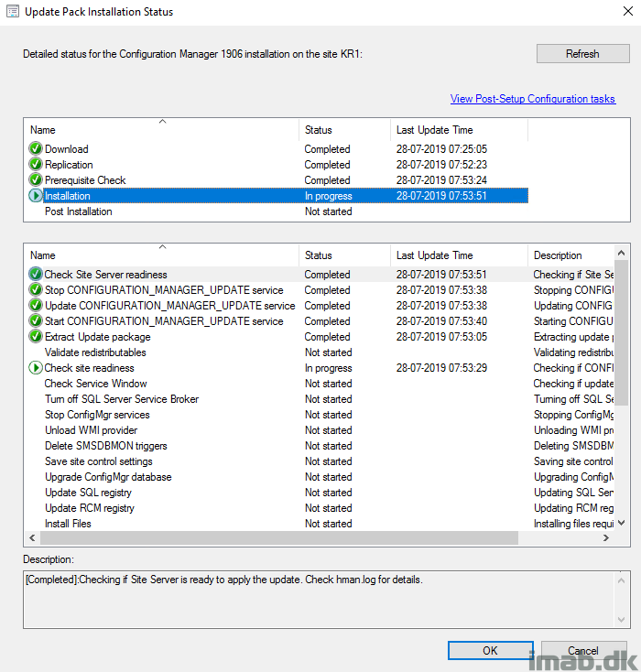Click the in-progress icon beside Check site readiness

pyautogui.click(x=36, y=368)
